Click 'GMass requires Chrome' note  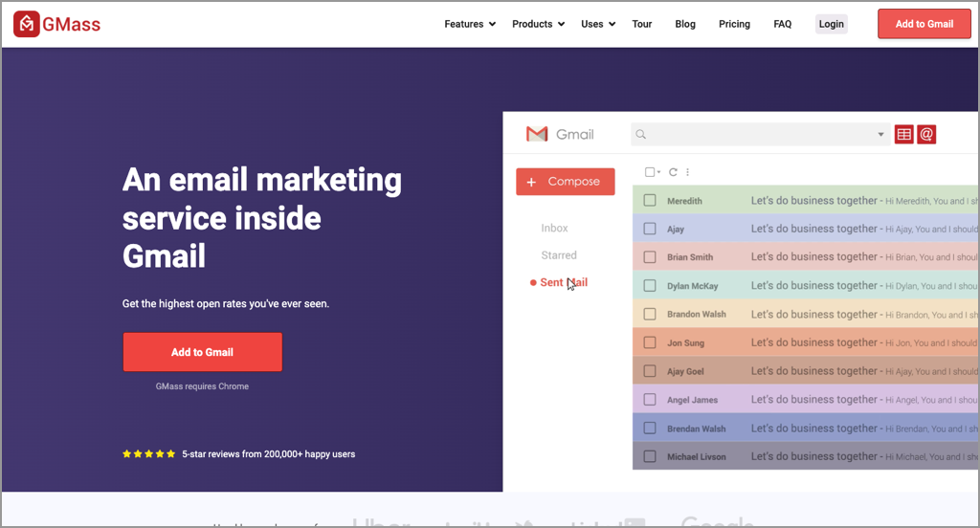click(203, 386)
